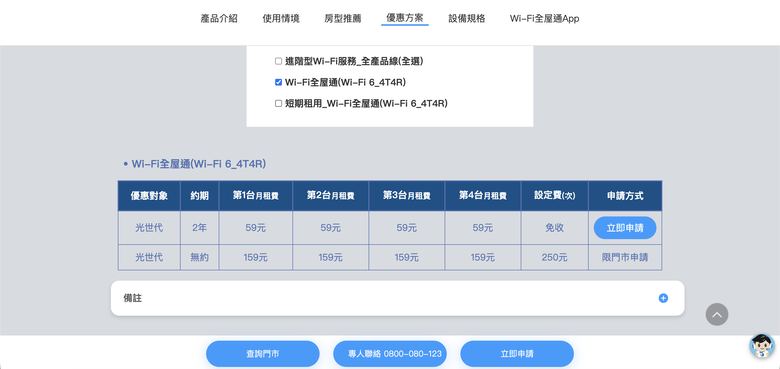Open the Wi-Fi全屋通App tab

tap(544, 19)
